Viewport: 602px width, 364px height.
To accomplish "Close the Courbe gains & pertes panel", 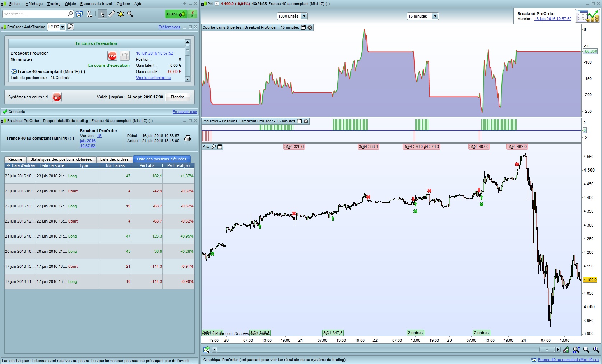I will click(x=310, y=28).
